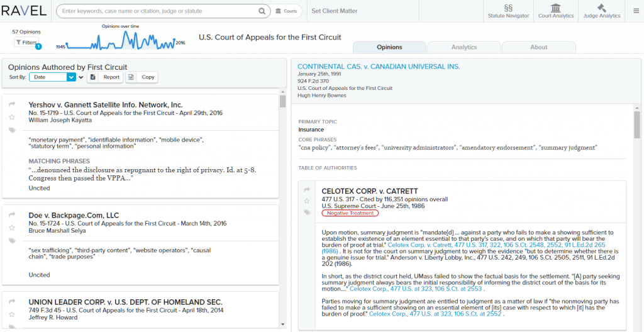Click Set Client Matter
Screen dimensions: 644x332
coord(335,11)
